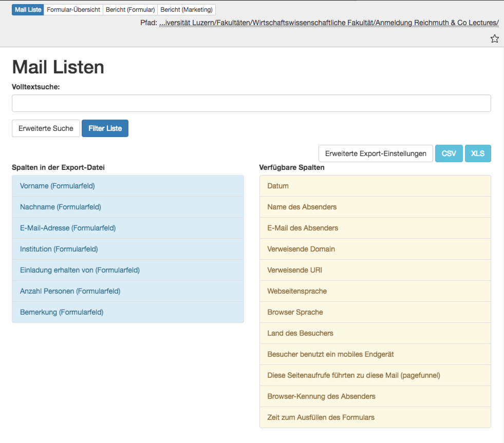The image size is (504, 443).
Task: Pick column Browser-Kennung des Absenders
Action: point(375,396)
